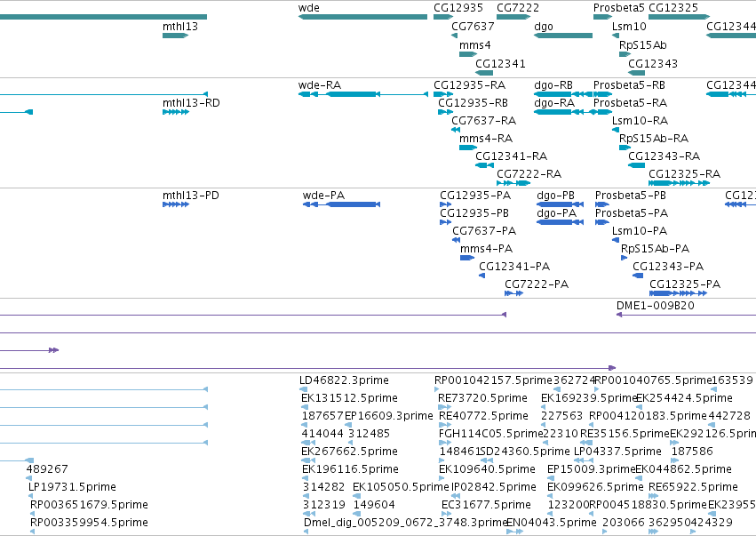Select the CG7637 gene label
This screenshot has height=536, width=756.
pos(473,27)
